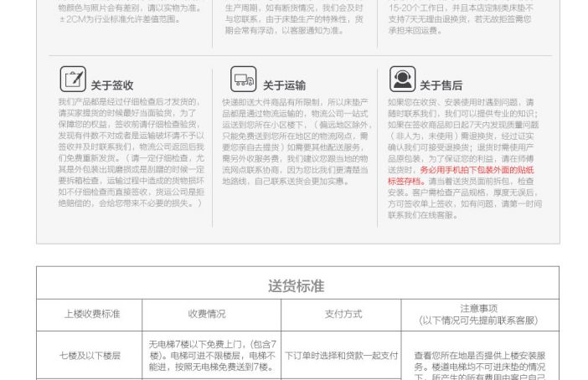Viewport: 588px width, 380px height.
Task: Click the 关于运输 delivery truck icon
Action: click(244, 80)
